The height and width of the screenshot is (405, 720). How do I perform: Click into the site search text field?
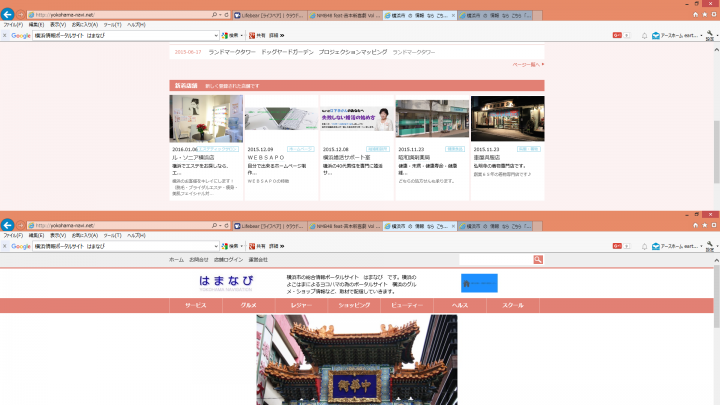click(x=495, y=259)
